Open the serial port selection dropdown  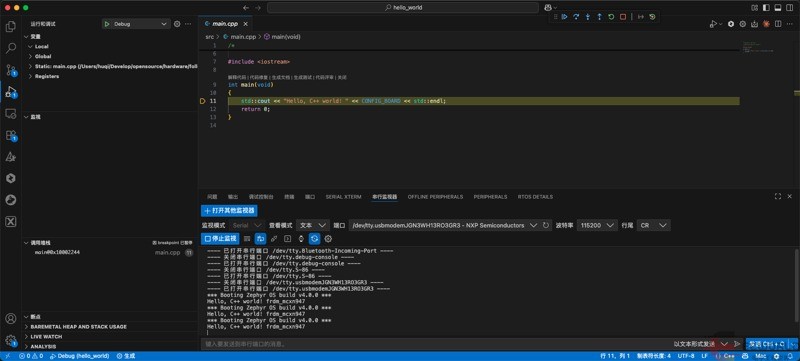coord(444,225)
